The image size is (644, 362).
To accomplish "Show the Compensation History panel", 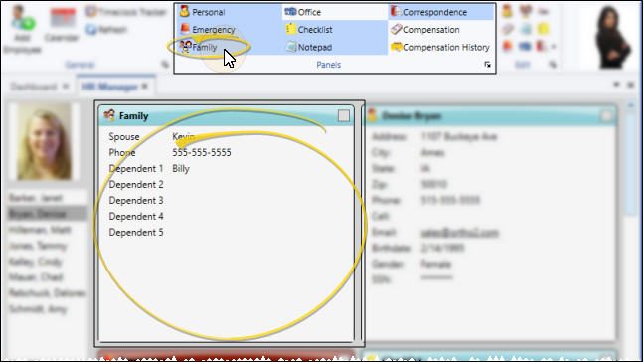I will [x=440, y=47].
